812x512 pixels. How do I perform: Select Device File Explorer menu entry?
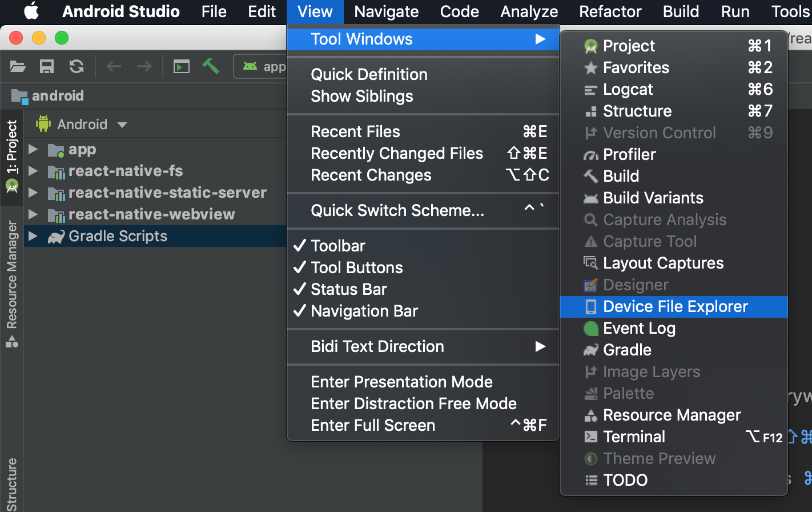coord(674,307)
